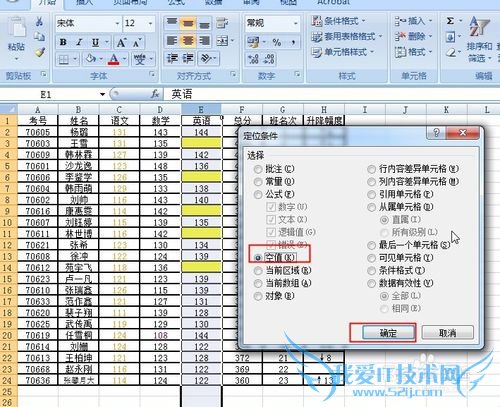Select 行内容差异单元格 radio option

pos(371,169)
